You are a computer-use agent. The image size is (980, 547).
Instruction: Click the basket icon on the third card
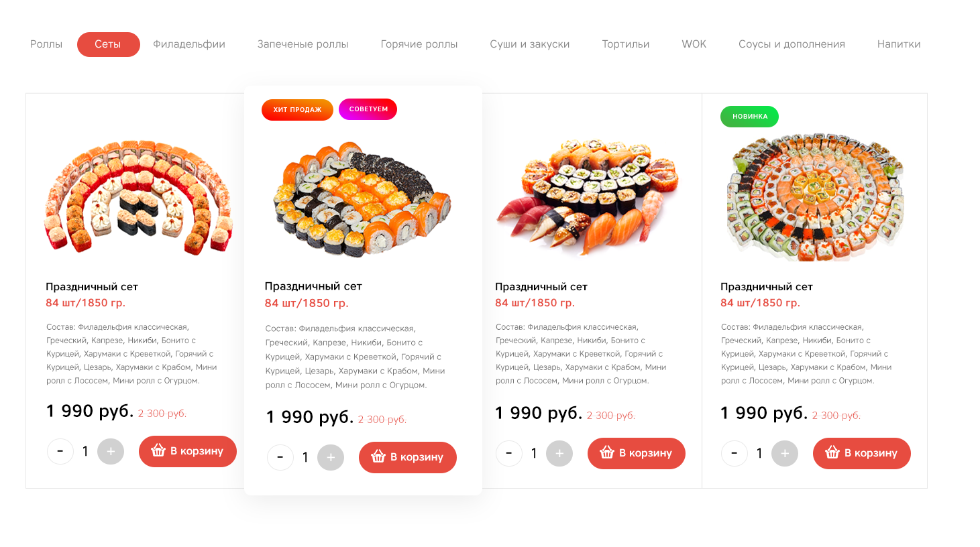(x=607, y=452)
